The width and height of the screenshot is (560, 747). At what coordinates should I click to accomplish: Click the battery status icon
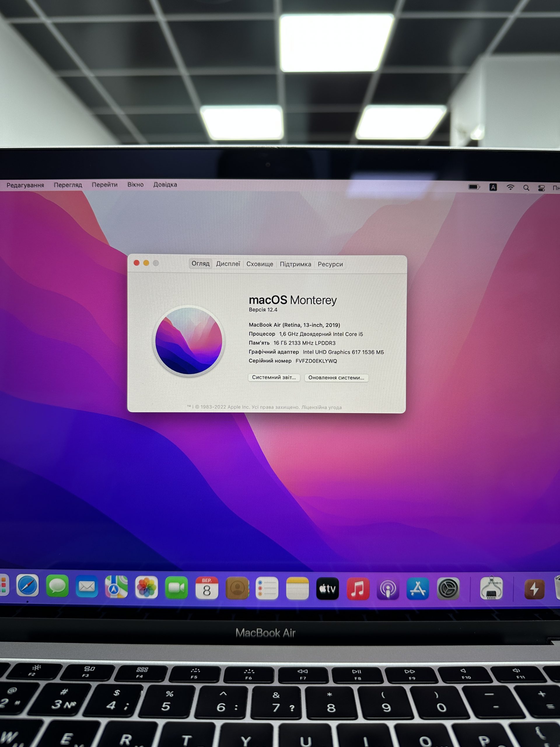pyautogui.click(x=474, y=187)
